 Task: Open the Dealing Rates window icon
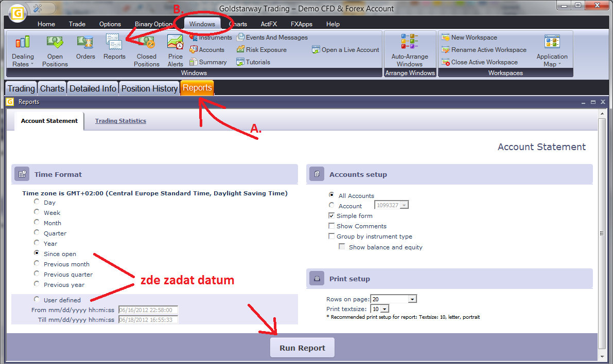click(x=22, y=42)
